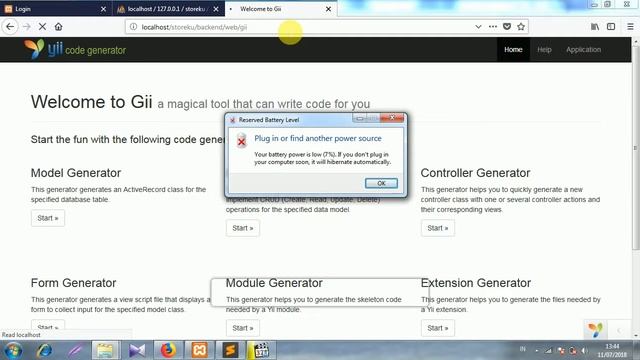
Task: Open the address bar history dropdown
Action: point(478,27)
